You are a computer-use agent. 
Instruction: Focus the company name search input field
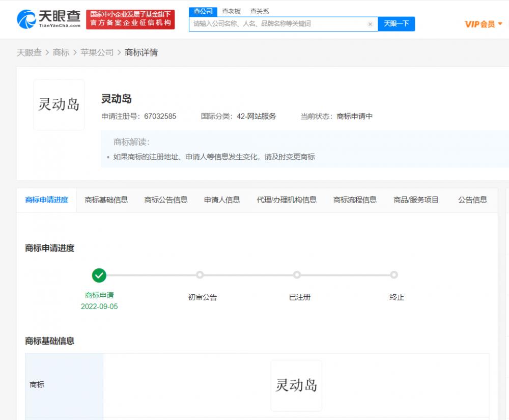[277, 24]
